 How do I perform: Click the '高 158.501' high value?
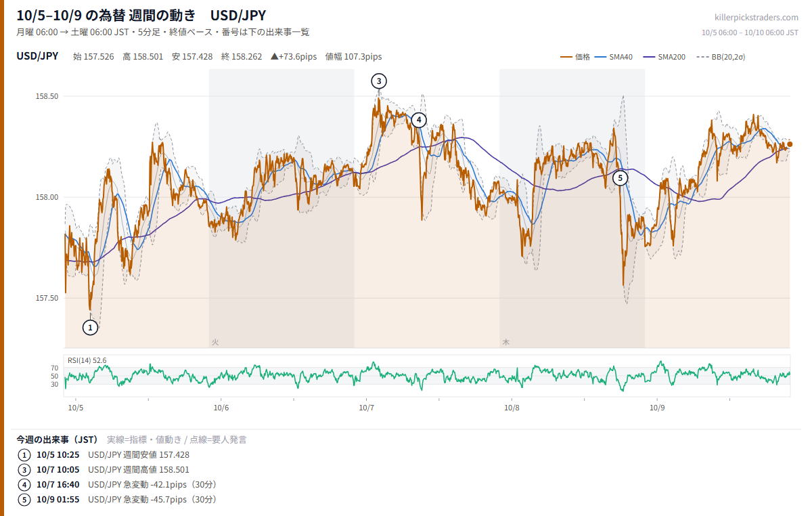click(143, 57)
